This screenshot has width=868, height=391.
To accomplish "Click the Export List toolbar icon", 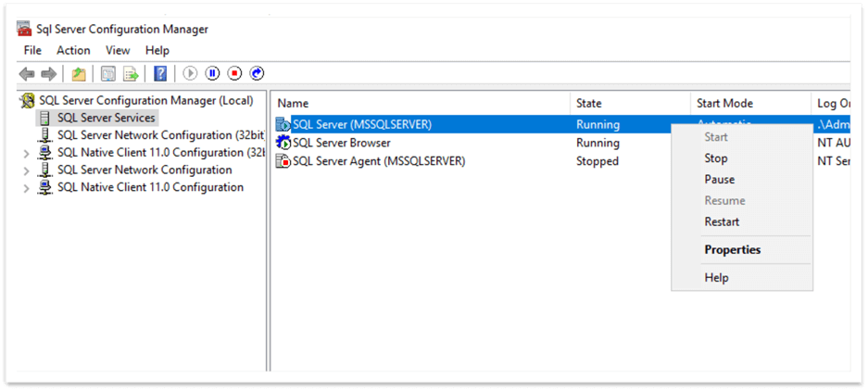I will tap(131, 74).
